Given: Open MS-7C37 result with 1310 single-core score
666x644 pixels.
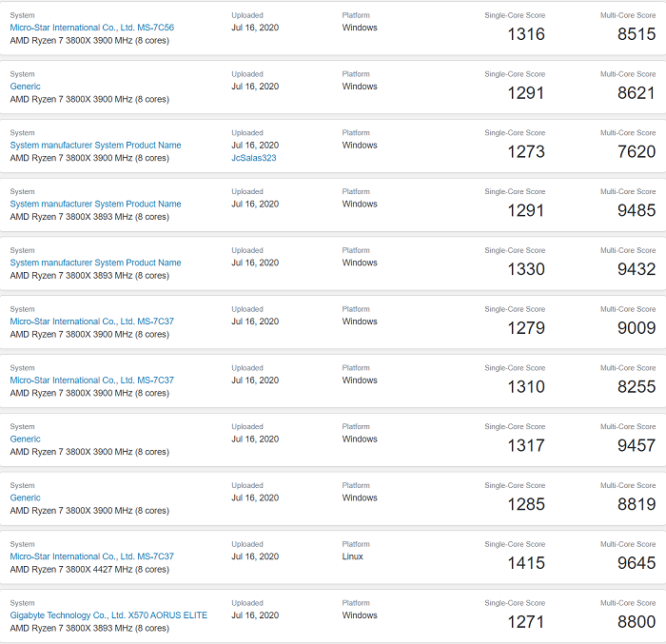Looking at the screenshot, I should coord(91,381).
